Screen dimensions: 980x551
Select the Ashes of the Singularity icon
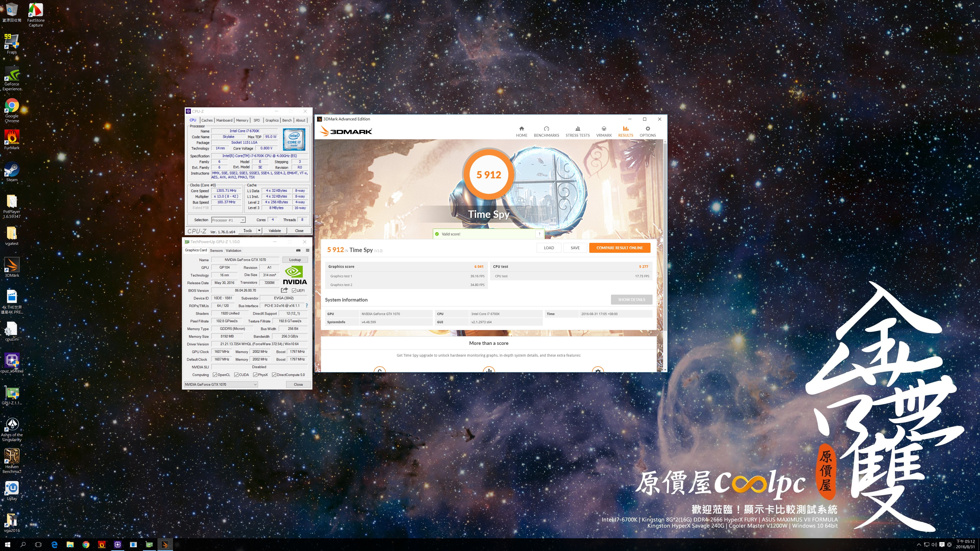pyautogui.click(x=12, y=429)
